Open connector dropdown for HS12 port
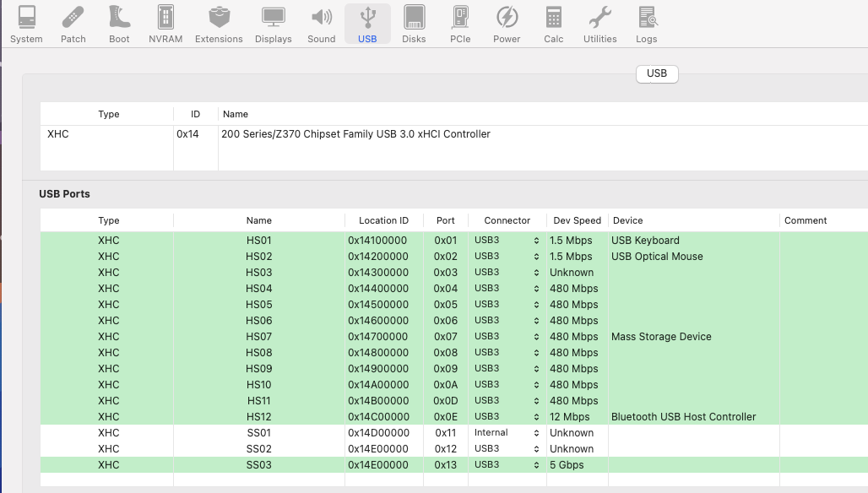The height and width of the screenshot is (493, 868). click(x=507, y=417)
